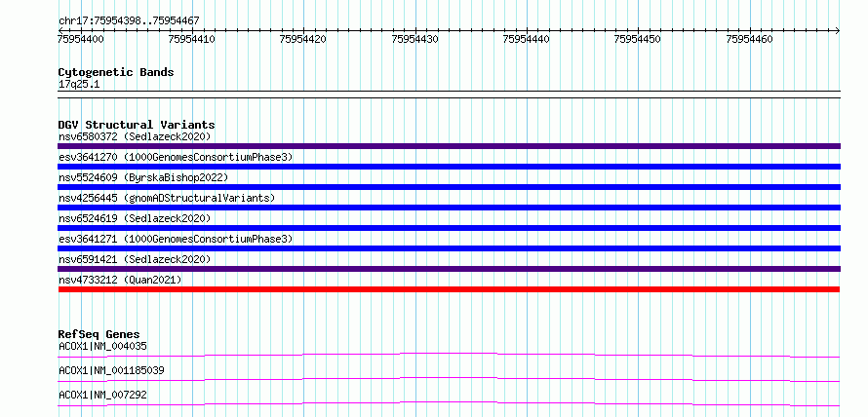The width and height of the screenshot is (868, 417).
Task: Click the blue bar under nsv5524609
Action: (x=449, y=187)
